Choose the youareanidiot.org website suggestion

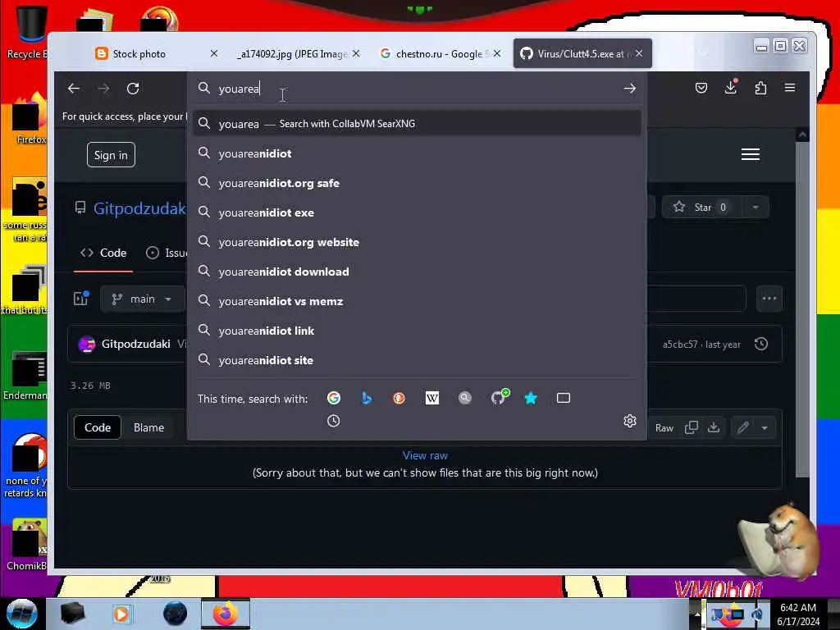pyautogui.click(x=418, y=242)
